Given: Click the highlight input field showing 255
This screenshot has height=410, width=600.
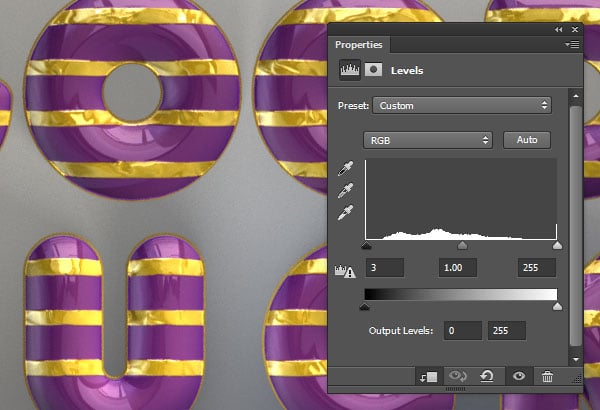Looking at the screenshot, I should pos(536,267).
